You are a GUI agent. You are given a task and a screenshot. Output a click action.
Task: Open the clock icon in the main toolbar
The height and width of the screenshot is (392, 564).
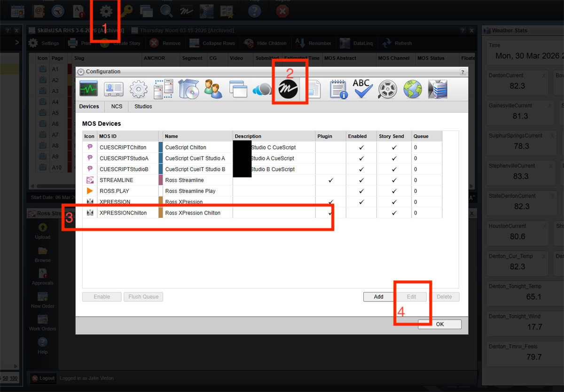pos(58,11)
